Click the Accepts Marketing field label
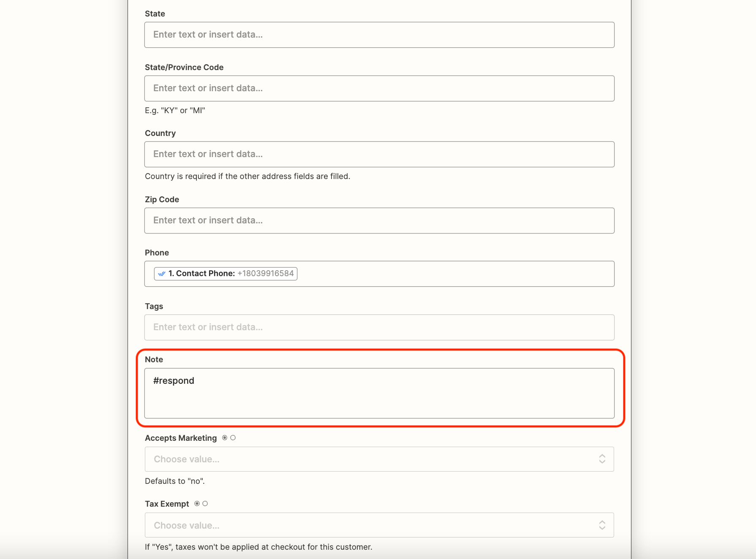This screenshot has height=559, width=756. pyautogui.click(x=181, y=438)
